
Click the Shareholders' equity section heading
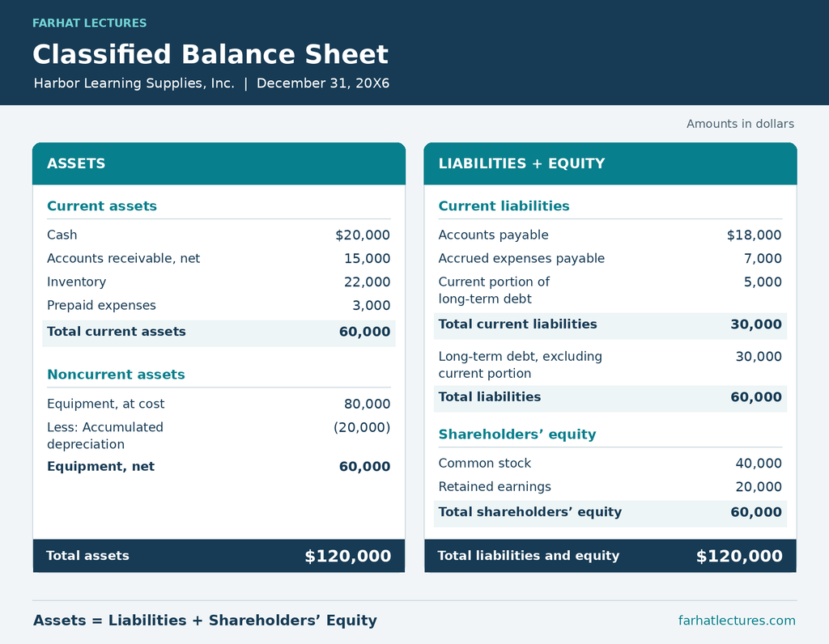(517, 434)
